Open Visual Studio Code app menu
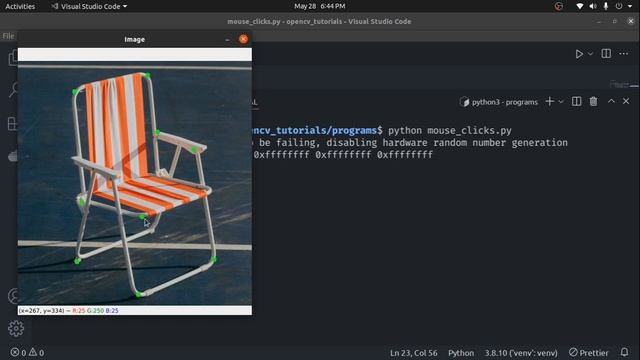This screenshot has height=360, width=640. coord(89,6)
